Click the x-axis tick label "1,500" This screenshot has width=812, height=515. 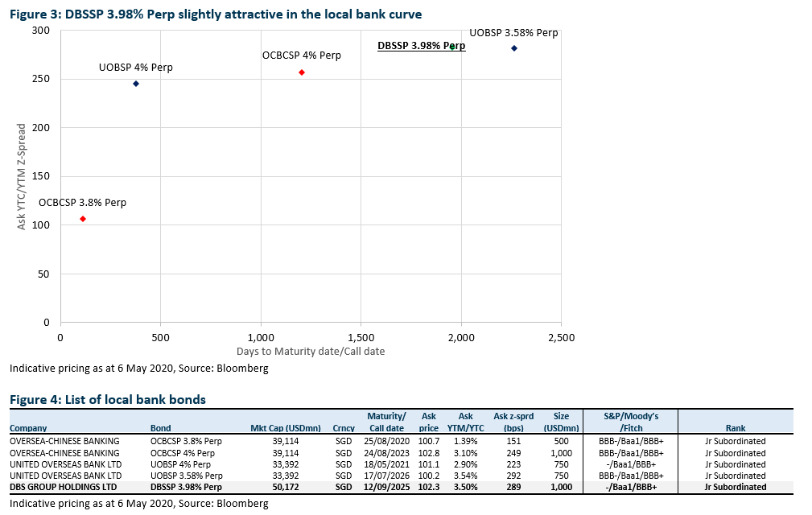click(x=361, y=338)
